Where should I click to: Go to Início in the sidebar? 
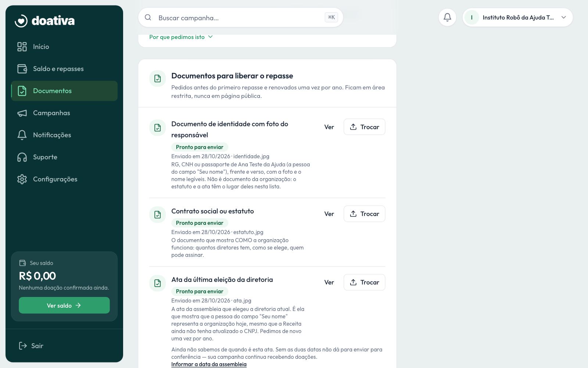point(64,47)
